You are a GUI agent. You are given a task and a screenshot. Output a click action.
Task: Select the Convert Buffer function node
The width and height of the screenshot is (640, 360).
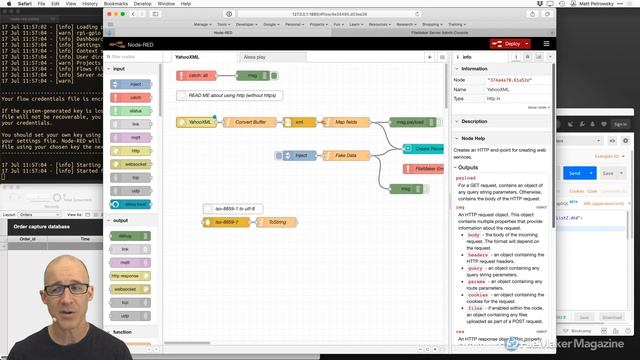click(250, 122)
